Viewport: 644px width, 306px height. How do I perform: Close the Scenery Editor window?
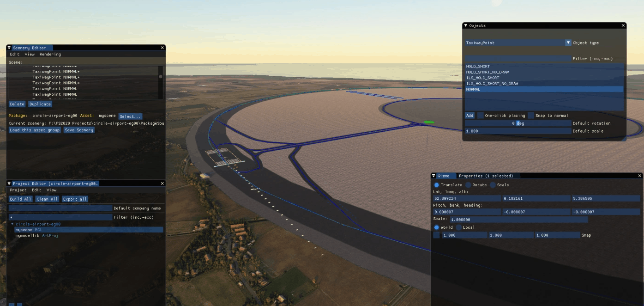162,48
